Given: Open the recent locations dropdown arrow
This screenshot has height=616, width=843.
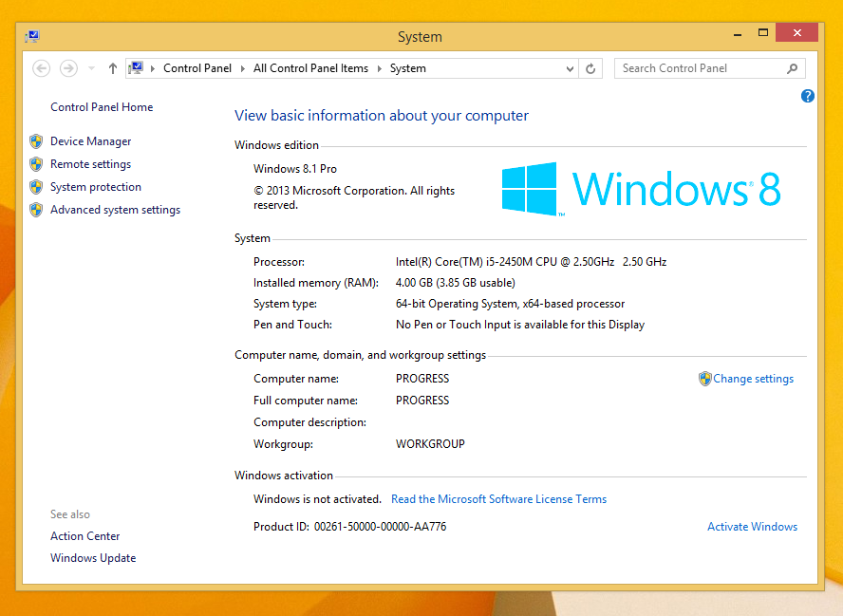Looking at the screenshot, I should coord(92,68).
